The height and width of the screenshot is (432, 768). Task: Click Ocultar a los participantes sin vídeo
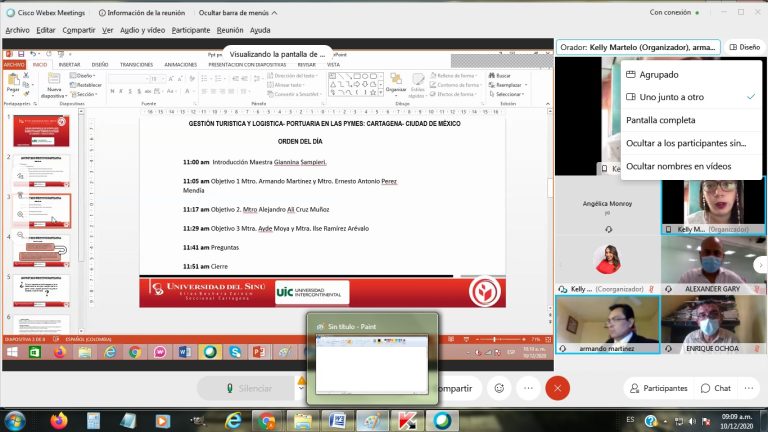pyautogui.click(x=686, y=143)
